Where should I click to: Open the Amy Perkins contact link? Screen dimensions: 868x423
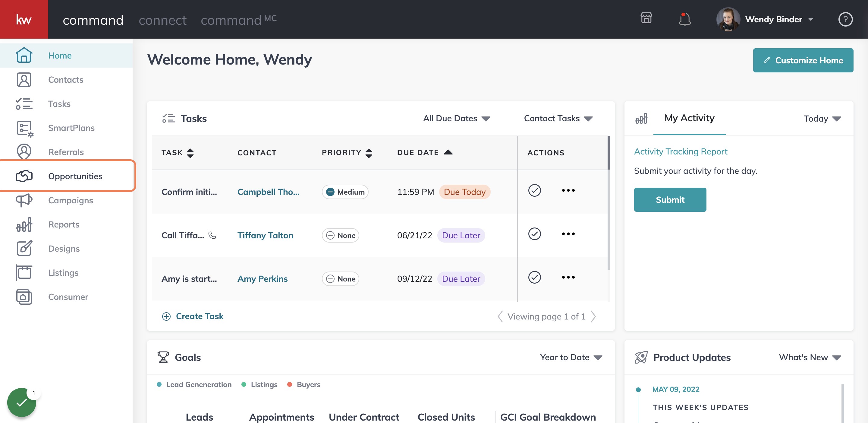click(263, 278)
